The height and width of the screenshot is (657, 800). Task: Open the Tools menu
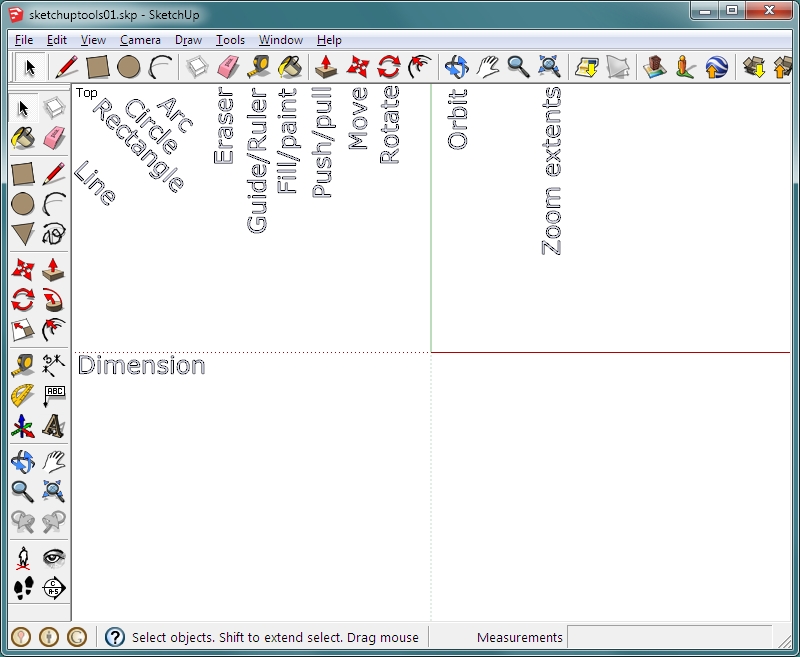point(230,40)
